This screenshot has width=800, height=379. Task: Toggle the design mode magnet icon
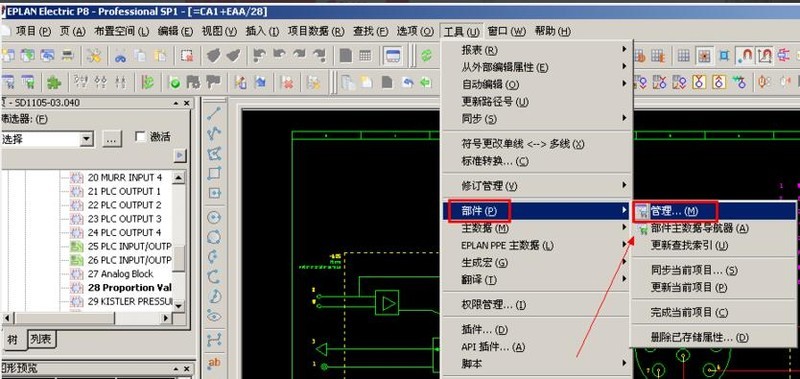pyautogui.click(x=764, y=56)
